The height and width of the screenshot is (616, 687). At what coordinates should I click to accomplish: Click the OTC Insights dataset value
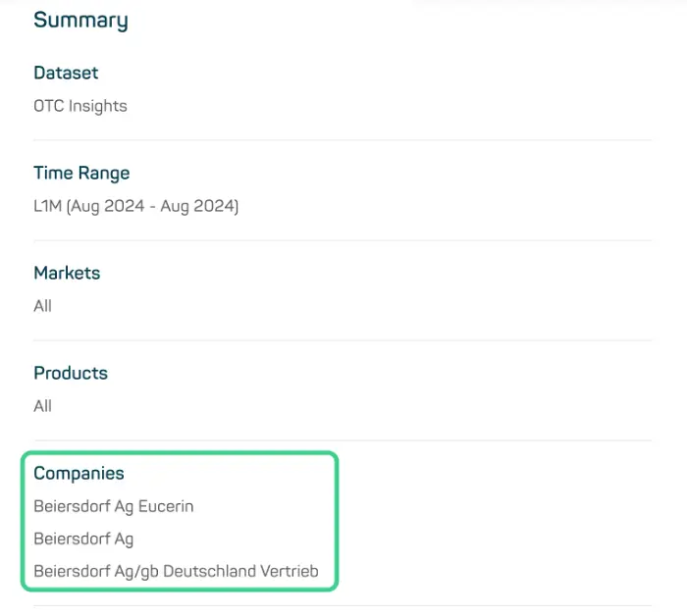pos(80,106)
